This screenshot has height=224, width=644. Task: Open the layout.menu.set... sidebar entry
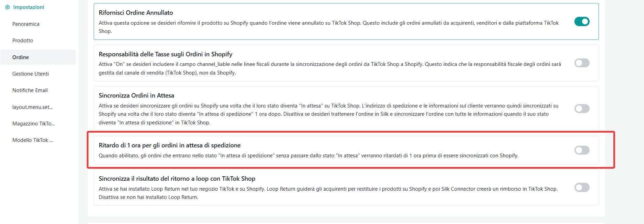click(33, 107)
